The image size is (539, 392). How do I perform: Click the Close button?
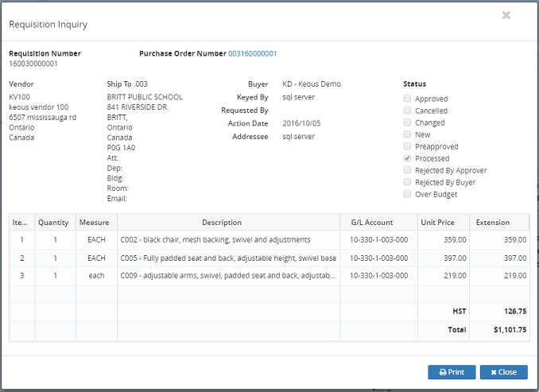click(x=503, y=372)
